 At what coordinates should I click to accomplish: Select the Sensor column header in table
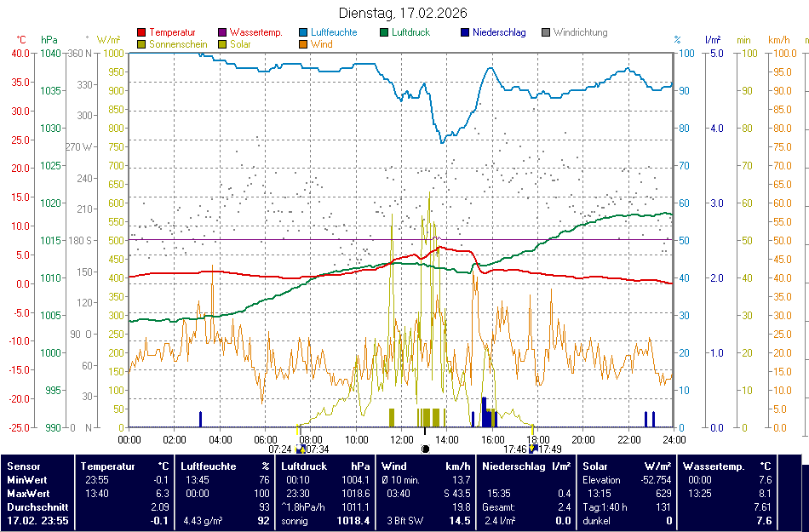pos(23,466)
